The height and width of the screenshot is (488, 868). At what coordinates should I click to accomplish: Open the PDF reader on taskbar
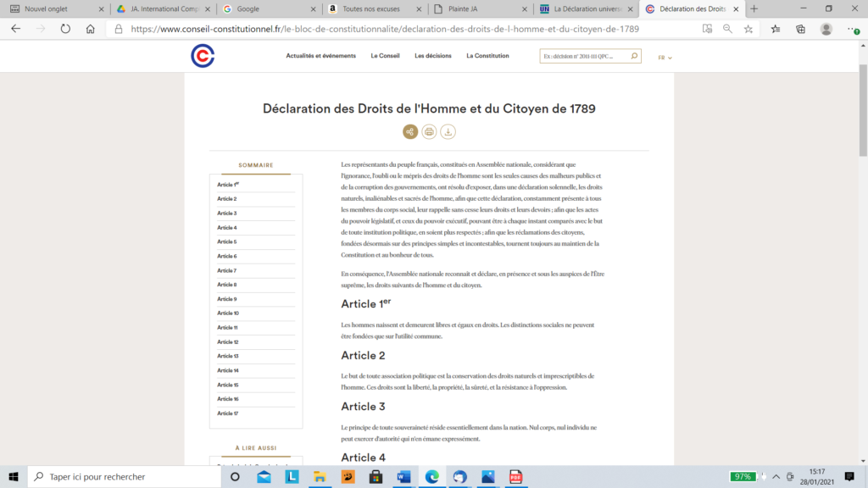pos(515,476)
